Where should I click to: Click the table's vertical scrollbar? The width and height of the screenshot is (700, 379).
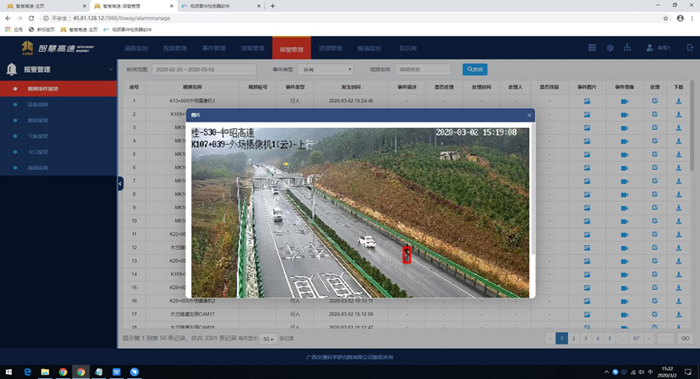pyautogui.click(x=692, y=125)
